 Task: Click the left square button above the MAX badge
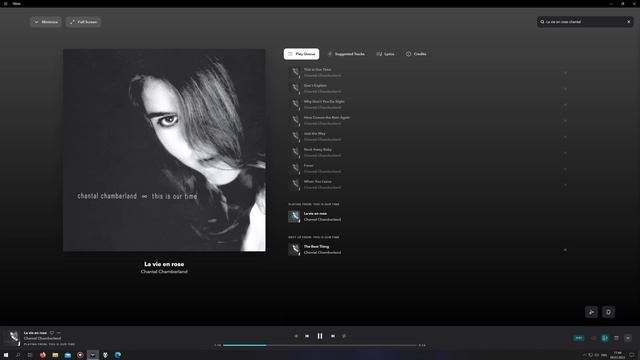pos(591,312)
